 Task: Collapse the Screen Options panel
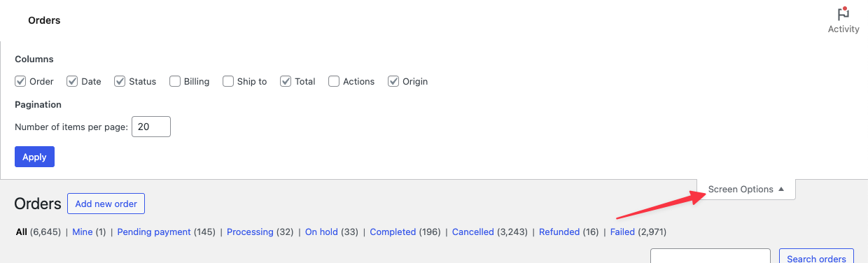click(x=746, y=190)
